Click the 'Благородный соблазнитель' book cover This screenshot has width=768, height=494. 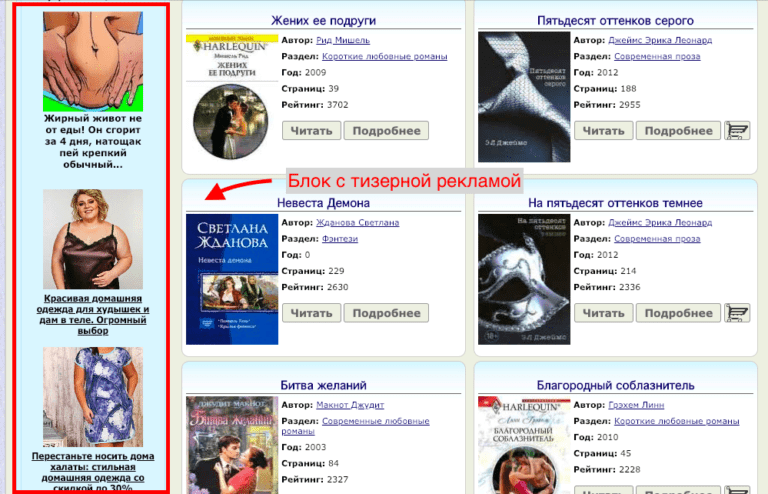click(x=524, y=445)
